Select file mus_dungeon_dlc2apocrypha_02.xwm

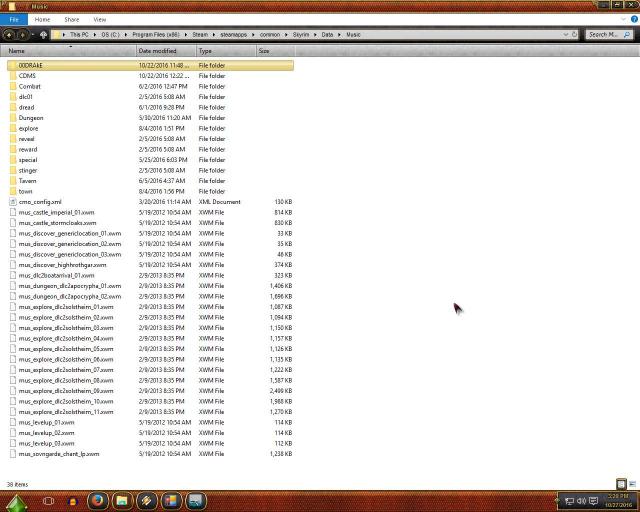tap(70, 296)
